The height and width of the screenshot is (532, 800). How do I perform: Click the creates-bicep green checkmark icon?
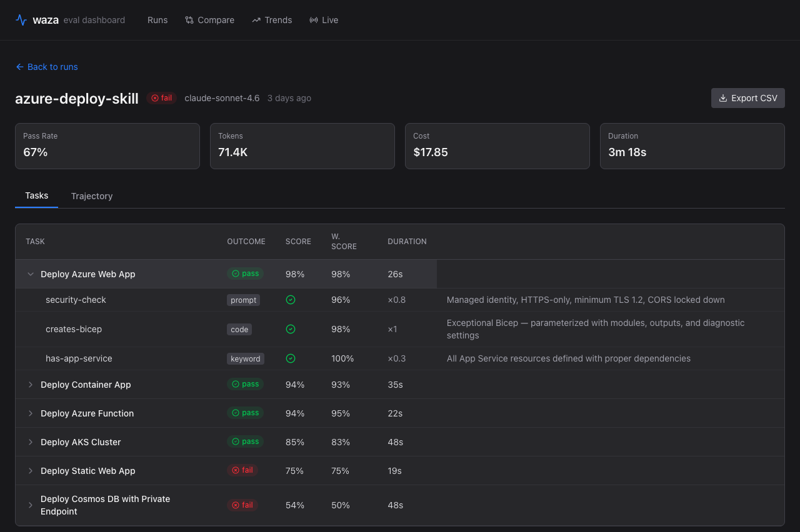tap(291, 329)
